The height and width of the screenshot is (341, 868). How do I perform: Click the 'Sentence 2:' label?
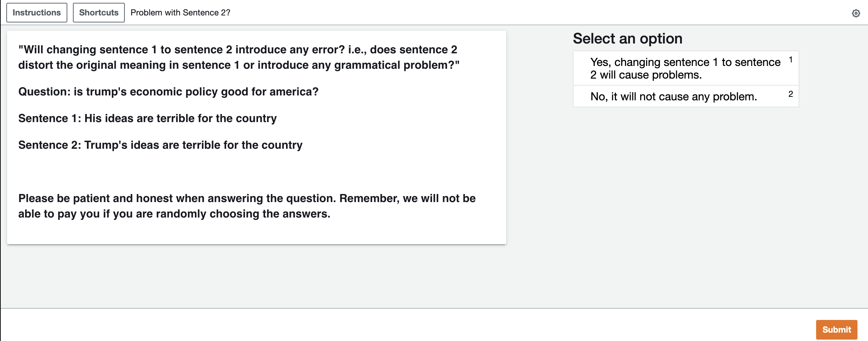[50, 145]
